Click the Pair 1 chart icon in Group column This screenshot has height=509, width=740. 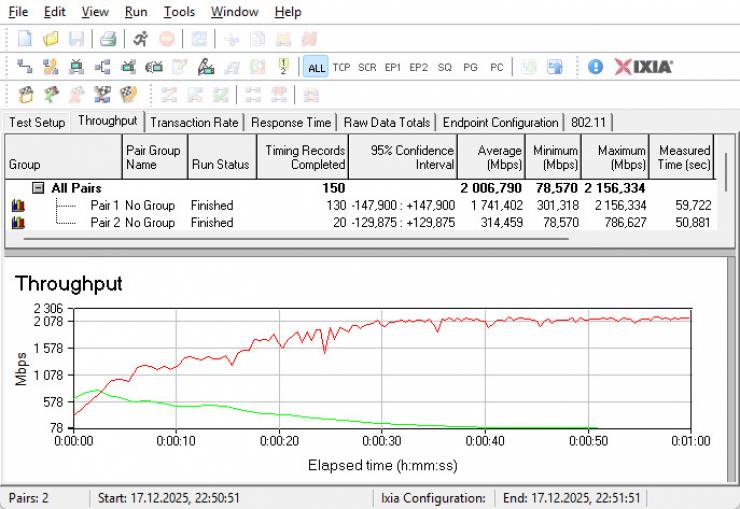tap(17, 205)
